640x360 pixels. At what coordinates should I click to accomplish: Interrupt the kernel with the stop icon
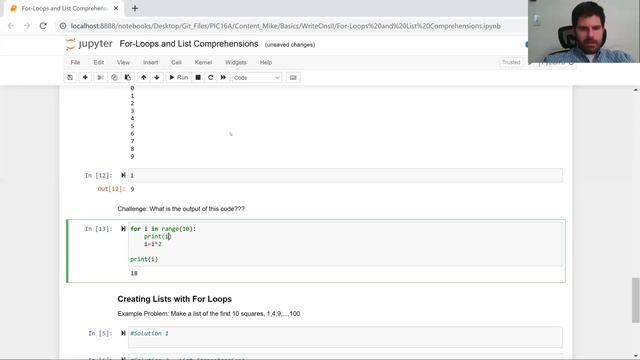[198, 78]
